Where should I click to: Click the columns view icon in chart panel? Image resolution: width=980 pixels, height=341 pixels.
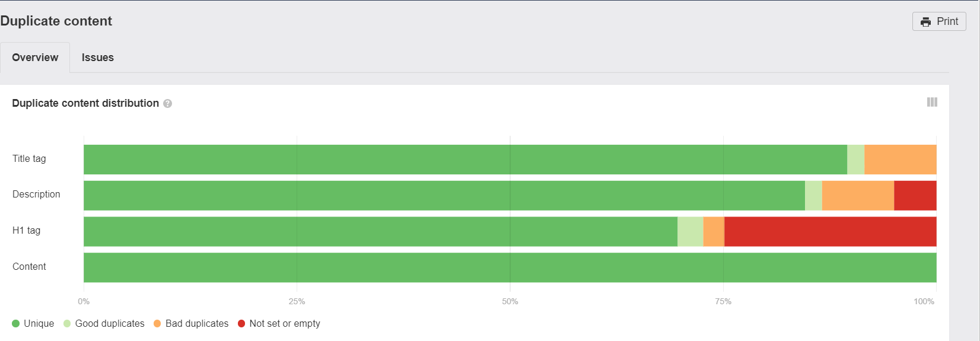[x=932, y=103]
